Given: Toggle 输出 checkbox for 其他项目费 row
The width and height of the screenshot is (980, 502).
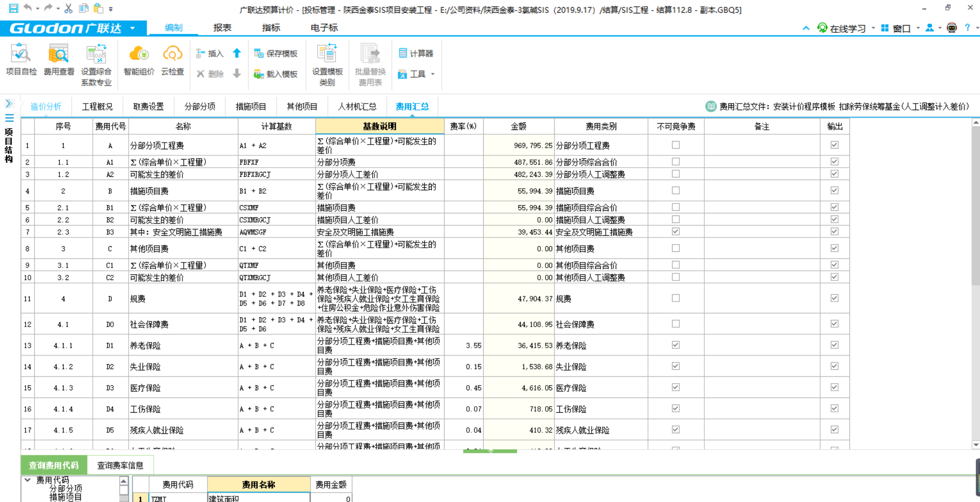Looking at the screenshot, I should (835, 248).
